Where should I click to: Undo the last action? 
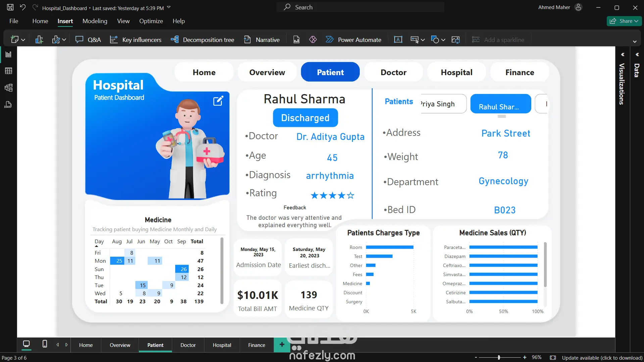(23, 7)
